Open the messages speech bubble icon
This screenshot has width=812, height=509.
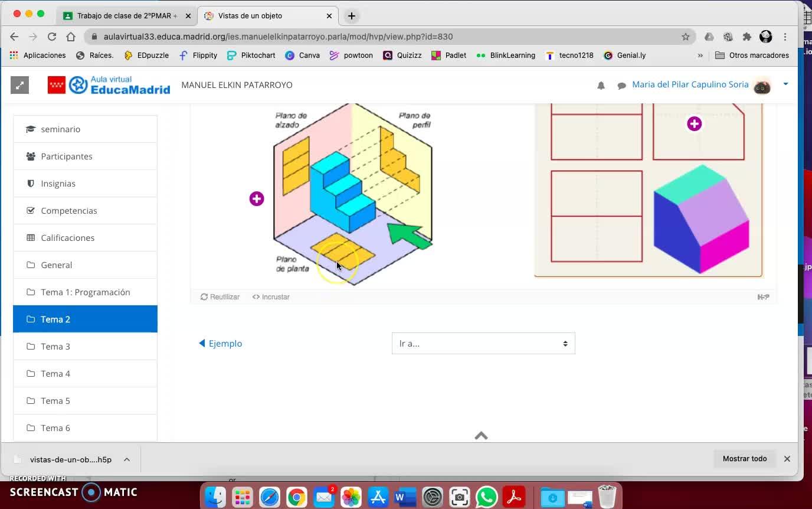point(621,86)
